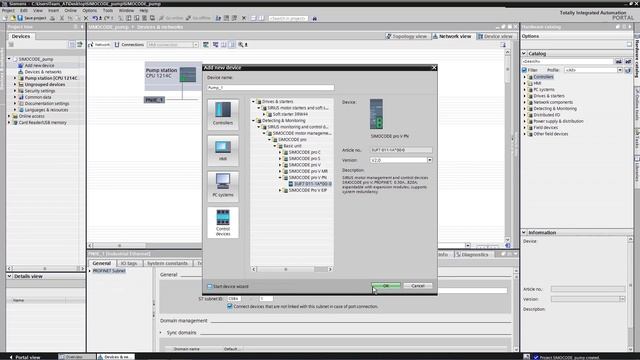The image size is (640, 360).
Task: Click the Pump station CPU device in network view
Action: [173, 76]
